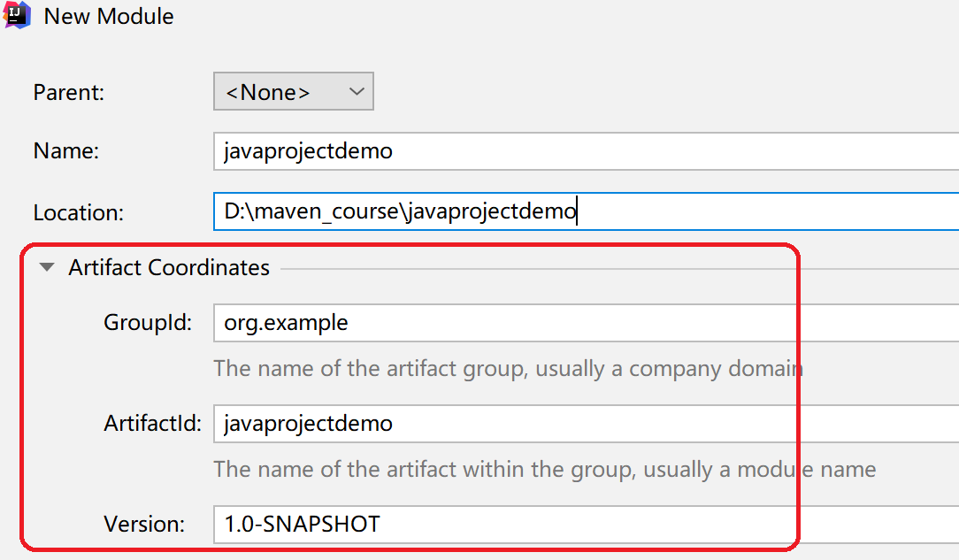Viewport: 959px width, 560px height.
Task: Click into the Name field containing javaprojectdemo
Action: pos(584,151)
